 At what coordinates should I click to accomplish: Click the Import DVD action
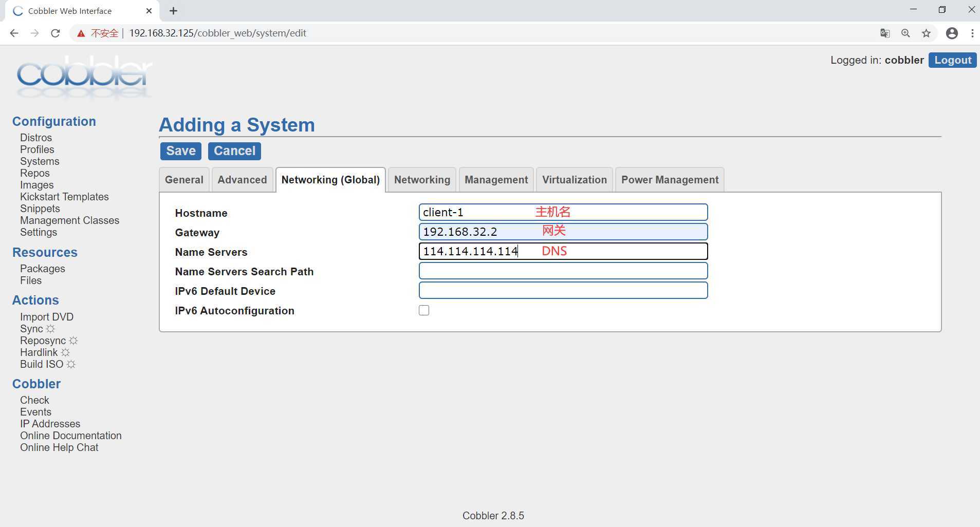point(47,317)
